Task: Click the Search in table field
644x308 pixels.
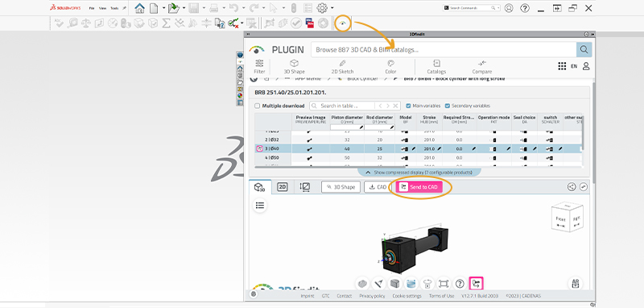Action: pyautogui.click(x=342, y=106)
